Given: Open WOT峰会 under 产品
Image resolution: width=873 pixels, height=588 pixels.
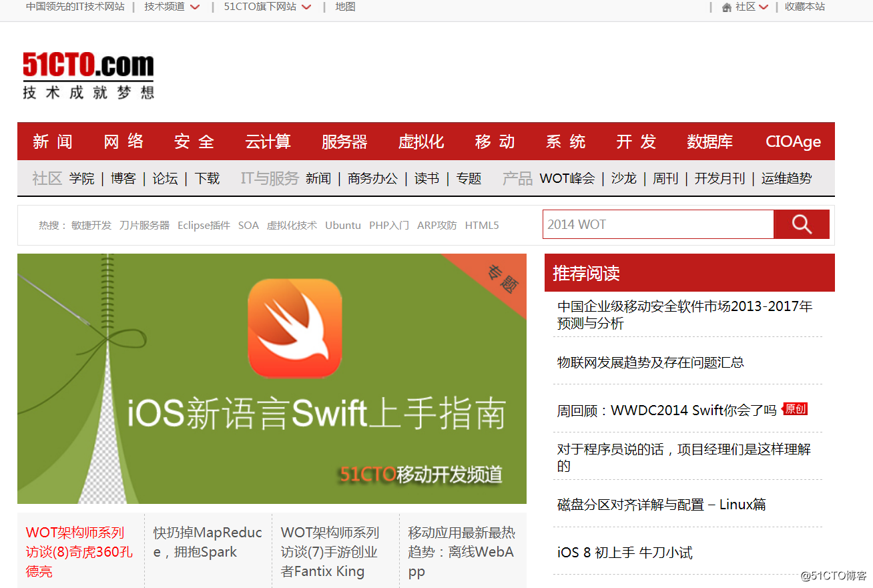Looking at the screenshot, I should tap(567, 178).
